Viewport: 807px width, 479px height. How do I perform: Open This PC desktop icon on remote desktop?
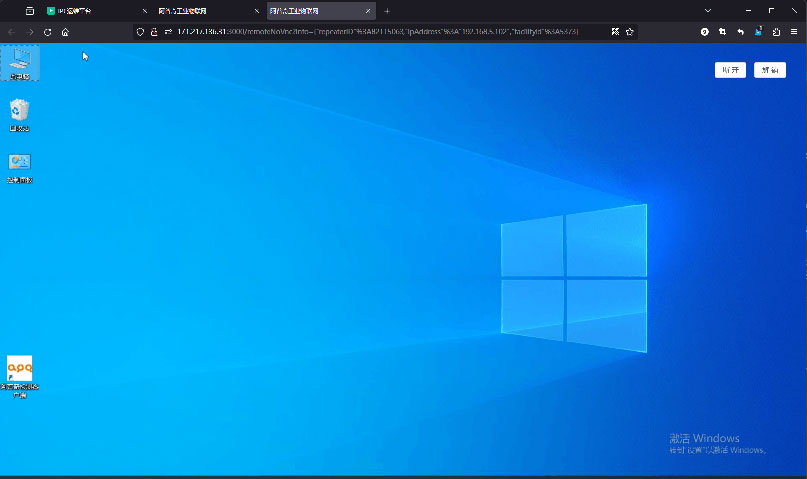pyautogui.click(x=20, y=63)
